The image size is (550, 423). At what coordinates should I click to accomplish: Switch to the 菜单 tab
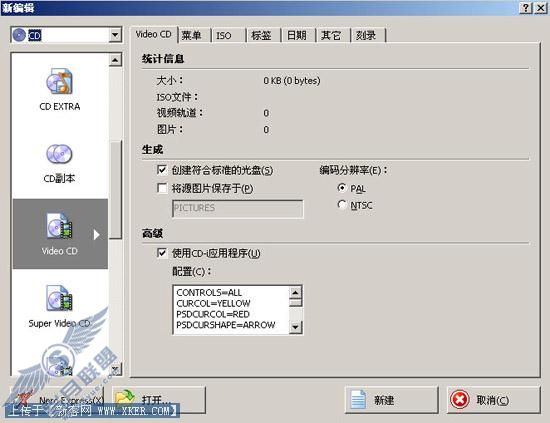coord(192,35)
